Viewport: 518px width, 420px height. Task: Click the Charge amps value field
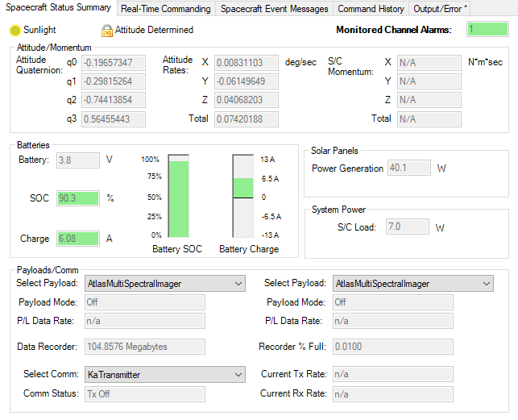click(77, 239)
